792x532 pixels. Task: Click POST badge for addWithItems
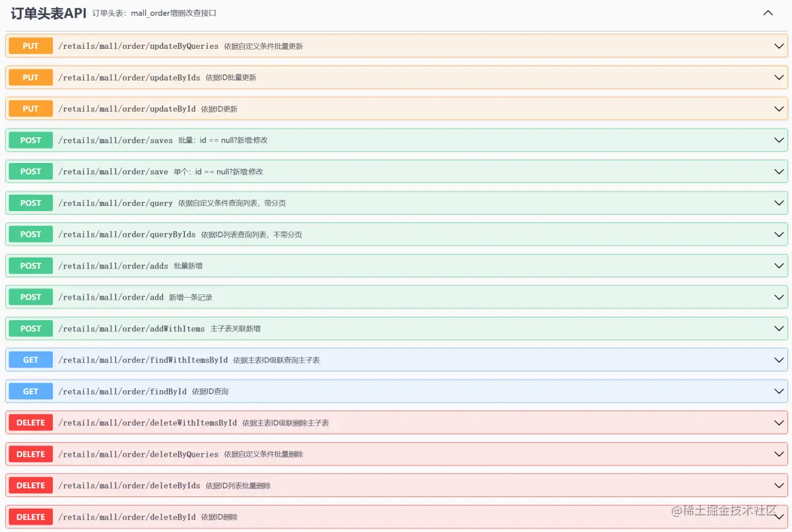pyautogui.click(x=30, y=329)
